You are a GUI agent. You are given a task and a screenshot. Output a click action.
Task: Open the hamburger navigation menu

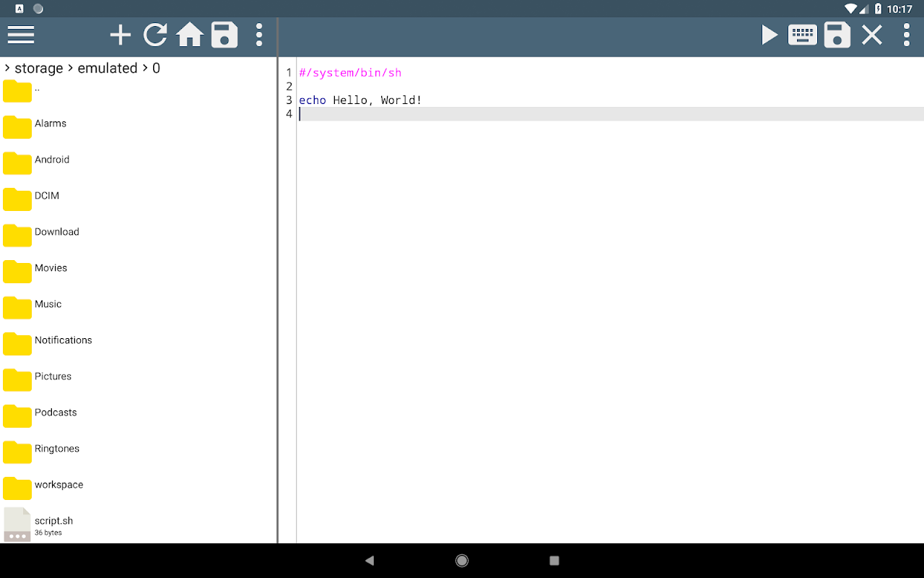click(21, 35)
